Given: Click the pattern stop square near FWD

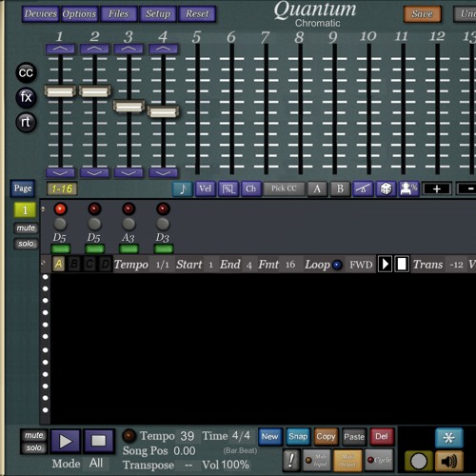Looking at the screenshot, I should (x=402, y=264).
